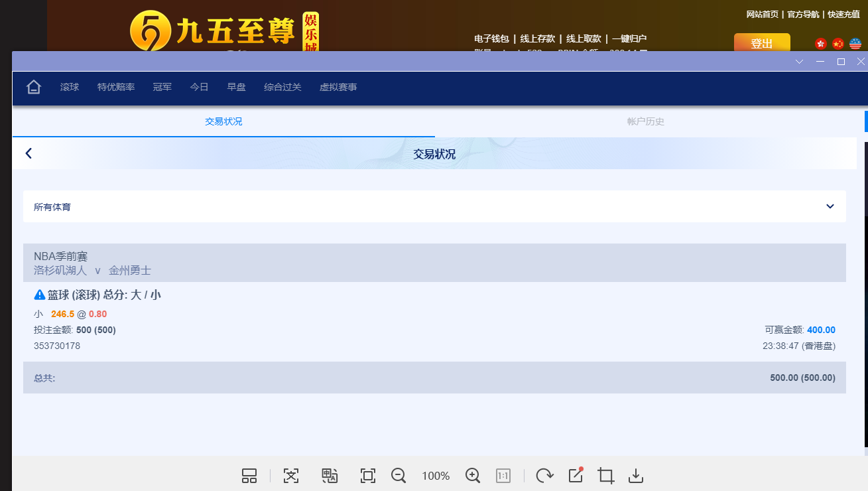Open the 线上存款 link

[538, 38]
